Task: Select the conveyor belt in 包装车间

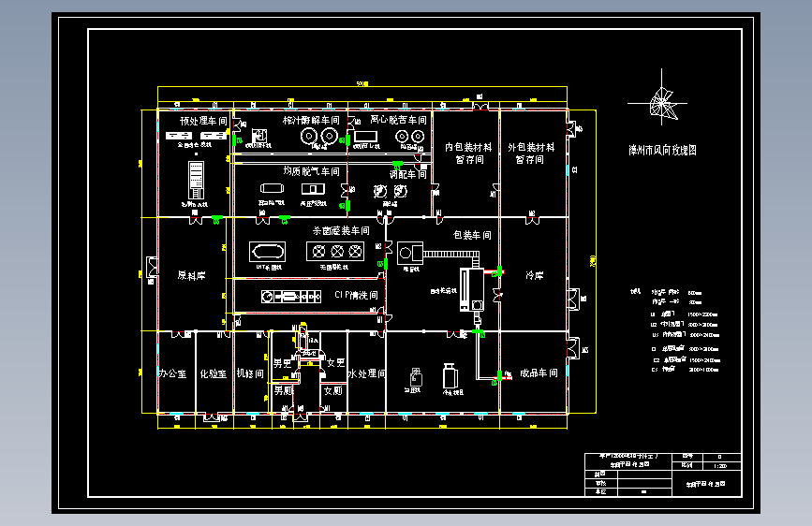Action: point(451,255)
